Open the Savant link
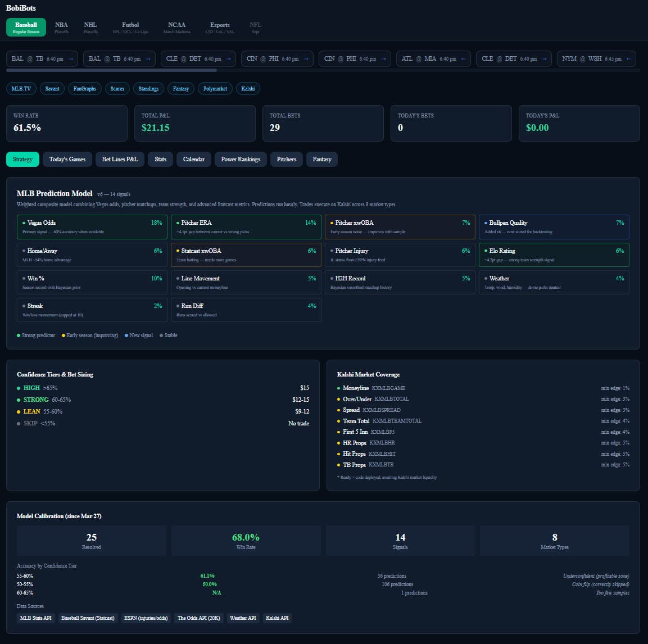The height and width of the screenshot is (644, 648). (x=52, y=88)
